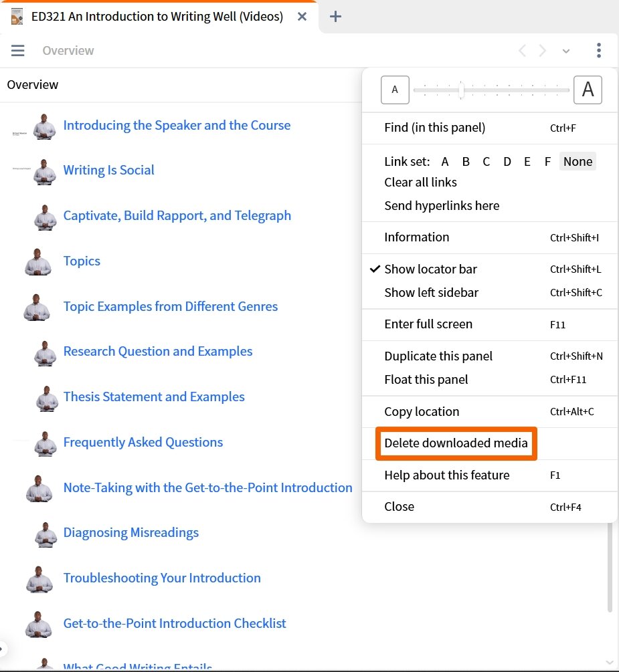619x672 pixels.
Task: Click the three-dot panel options icon
Action: 599,50
